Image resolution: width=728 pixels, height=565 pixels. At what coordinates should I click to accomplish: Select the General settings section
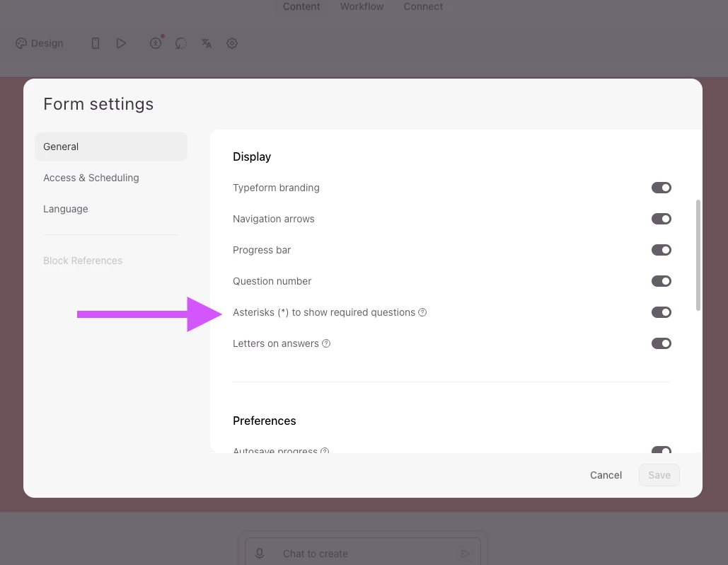[111, 147]
